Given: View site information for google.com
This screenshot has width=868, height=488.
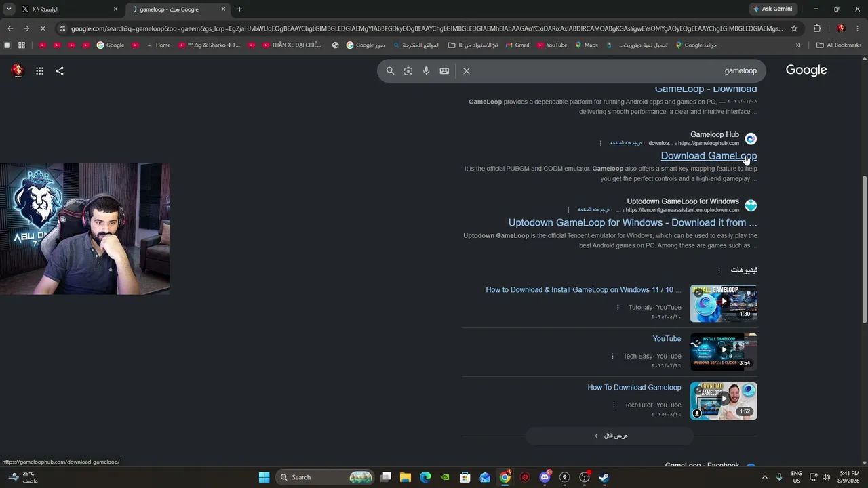Looking at the screenshot, I should [62, 28].
